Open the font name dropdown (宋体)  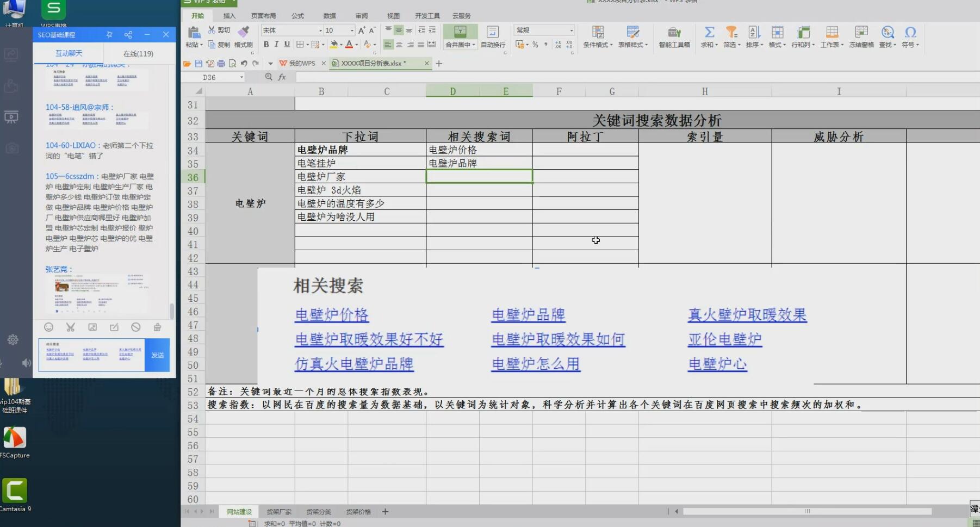click(x=320, y=30)
